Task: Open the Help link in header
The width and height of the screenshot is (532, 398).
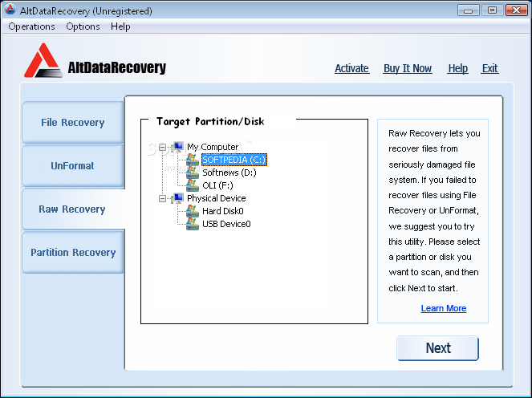Action: pyautogui.click(x=457, y=68)
